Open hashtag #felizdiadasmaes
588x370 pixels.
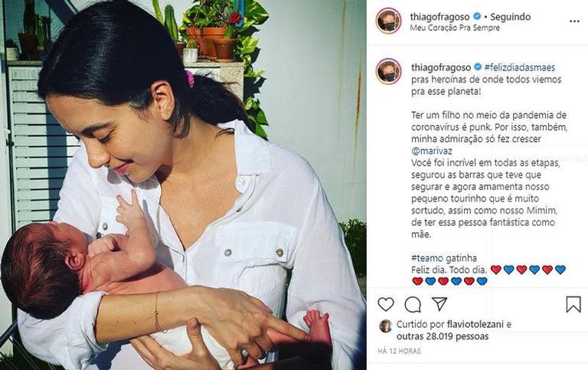pyautogui.click(x=520, y=67)
